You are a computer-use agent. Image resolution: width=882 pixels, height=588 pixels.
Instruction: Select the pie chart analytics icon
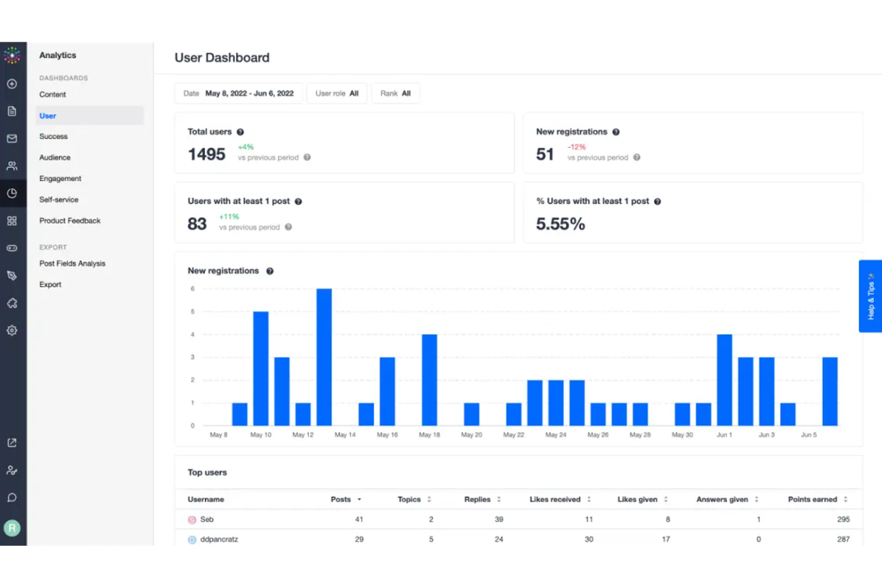pos(12,194)
